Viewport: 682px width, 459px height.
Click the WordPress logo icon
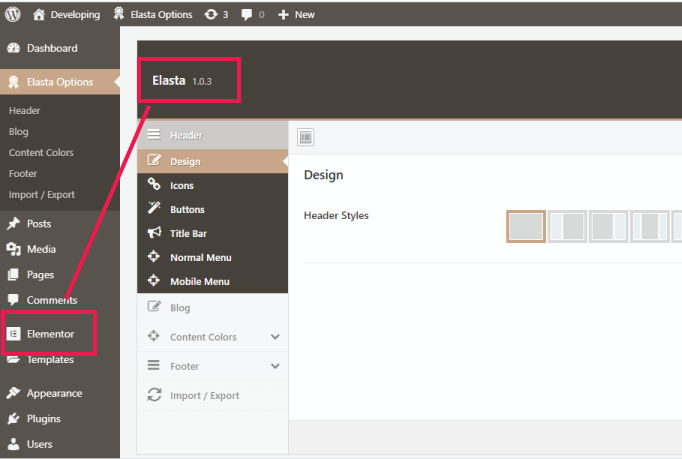coord(13,15)
